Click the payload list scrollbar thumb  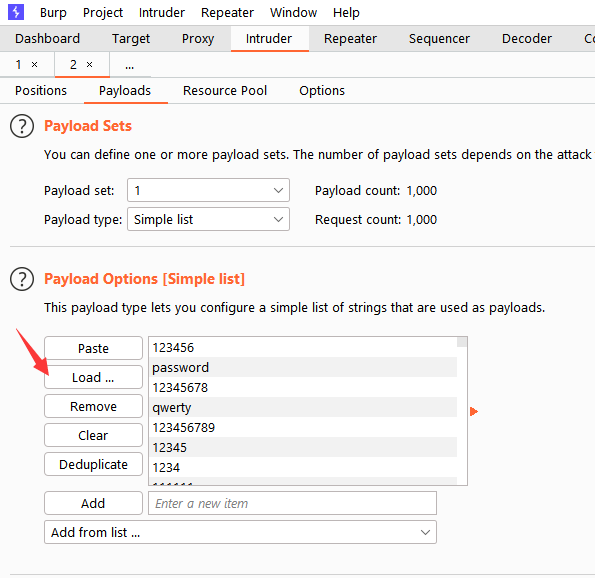click(462, 342)
